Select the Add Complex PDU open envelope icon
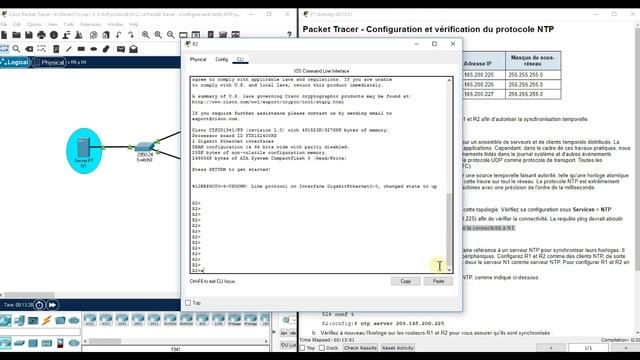This screenshot has width=640, height=360. [133, 49]
